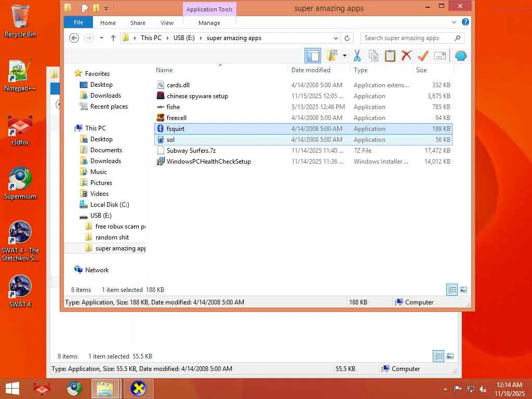Open the Manage ribbon tab
The image size is (532, 399).
(x=209, y=23)
